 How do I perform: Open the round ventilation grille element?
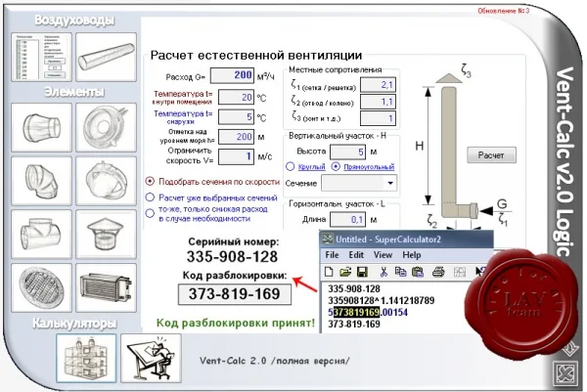click(41, 287)
